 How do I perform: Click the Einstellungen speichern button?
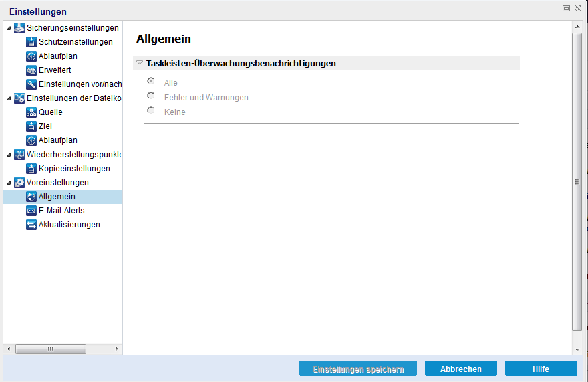point(358,369)
